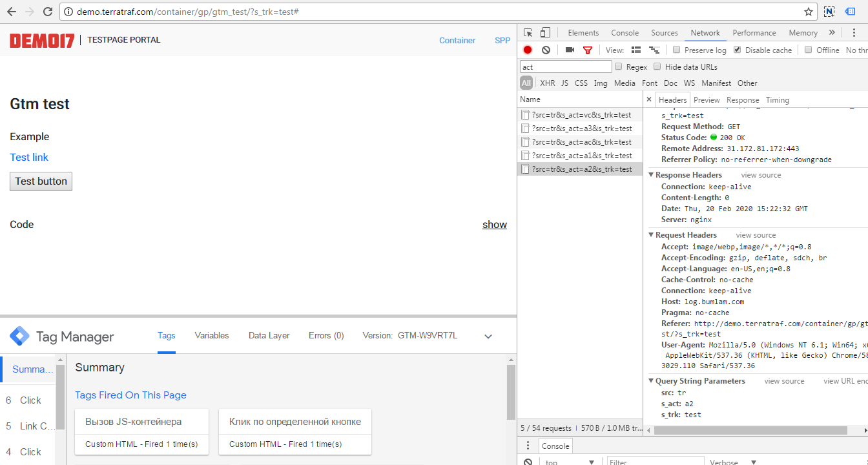Uncheck the Disable cache checkbox

(x=737, y=50)
